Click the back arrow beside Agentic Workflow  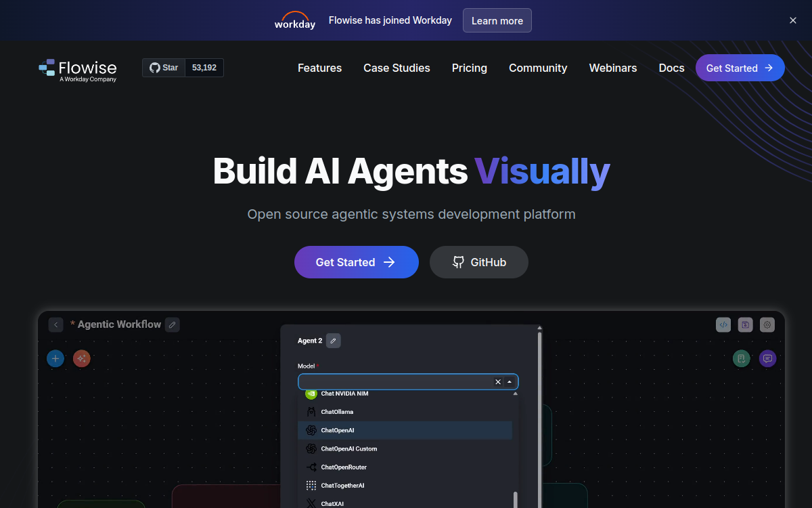click(56, 324)
